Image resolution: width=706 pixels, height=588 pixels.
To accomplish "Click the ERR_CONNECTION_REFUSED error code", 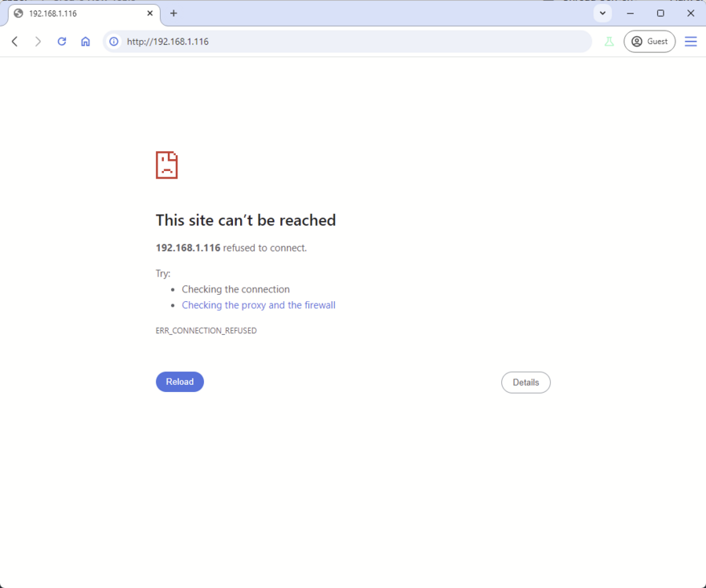I will tap(206, 331).
